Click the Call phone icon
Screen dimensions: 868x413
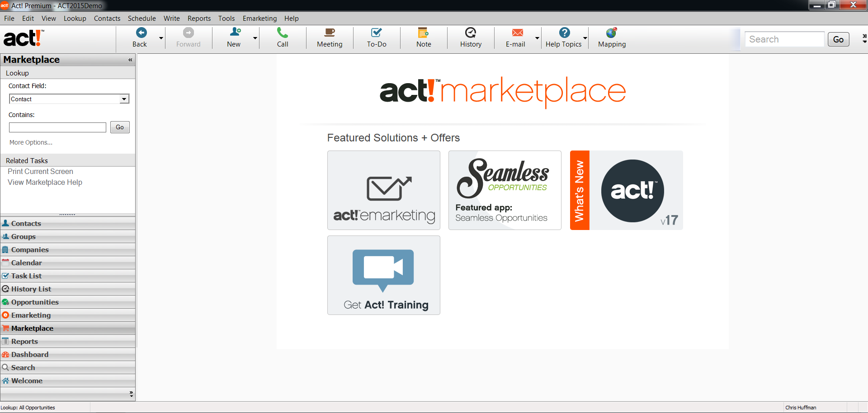[283, 33]
